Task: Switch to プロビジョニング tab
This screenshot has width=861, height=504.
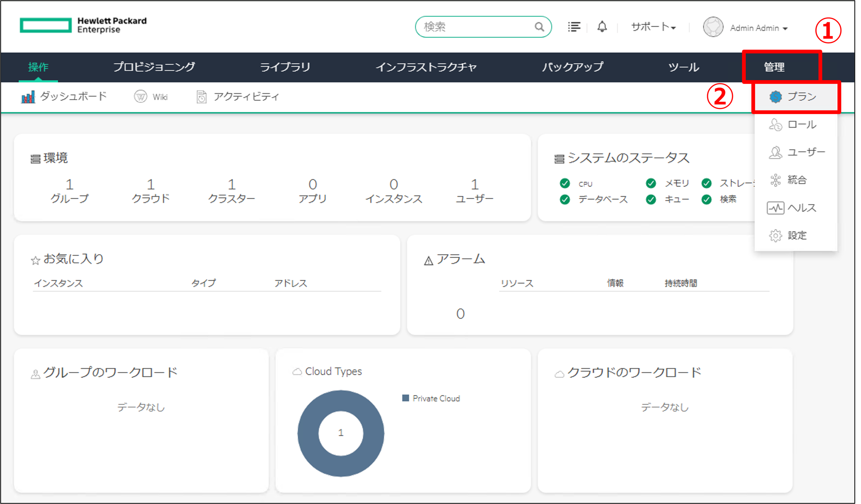Action: (x=154, y=67)
